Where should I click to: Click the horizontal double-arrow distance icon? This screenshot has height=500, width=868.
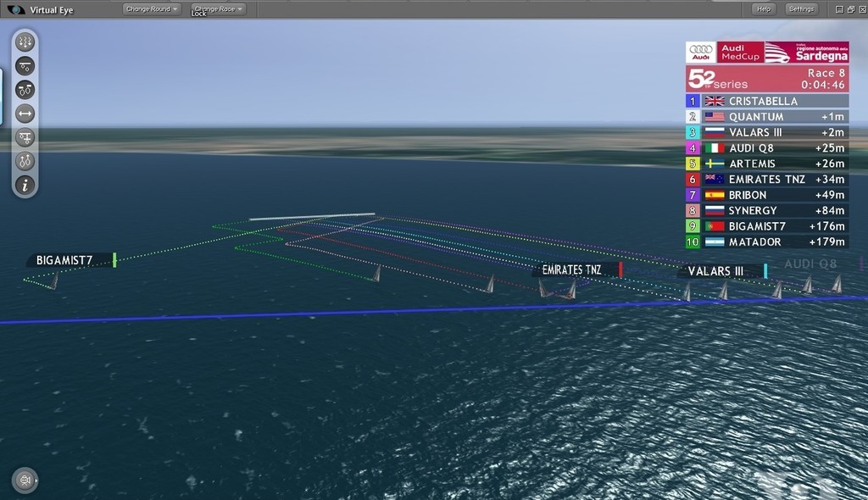point(25,114)
